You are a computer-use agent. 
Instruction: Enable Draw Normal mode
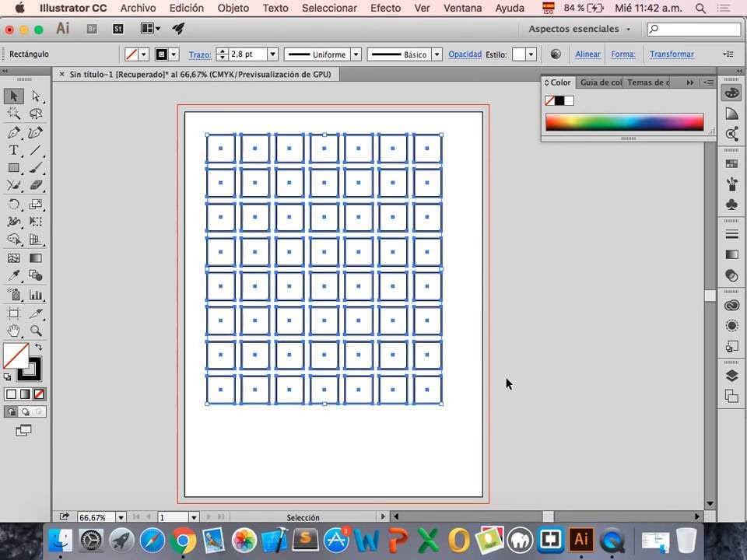[x=11, y=412]
